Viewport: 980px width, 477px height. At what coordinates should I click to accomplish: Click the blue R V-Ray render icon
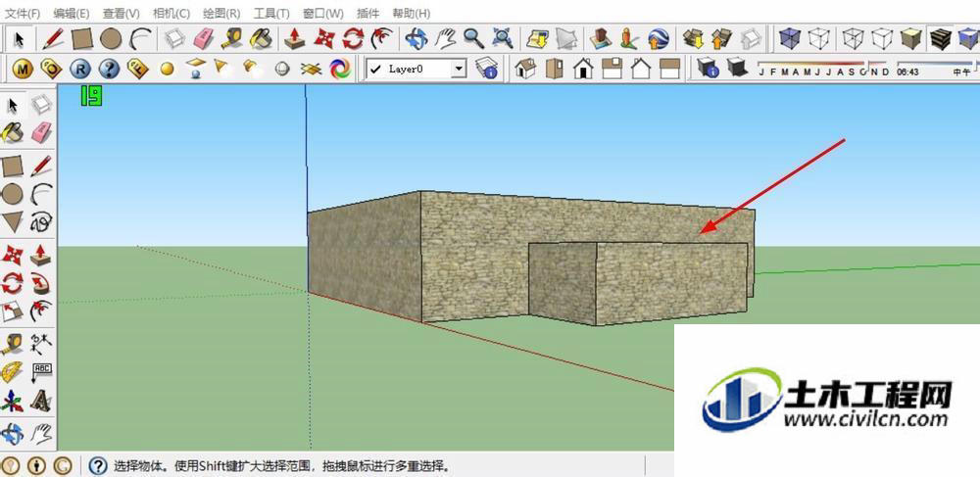pos(80,69)
